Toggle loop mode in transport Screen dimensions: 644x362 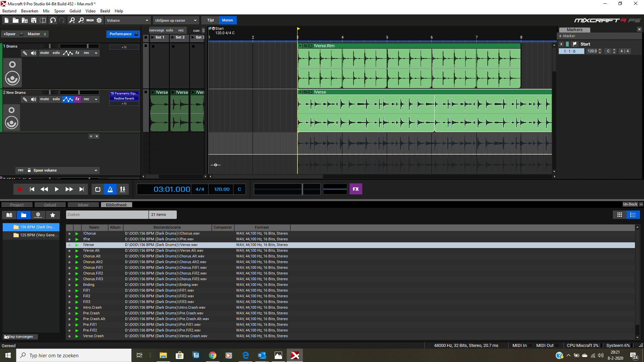(x=98, y=189)
